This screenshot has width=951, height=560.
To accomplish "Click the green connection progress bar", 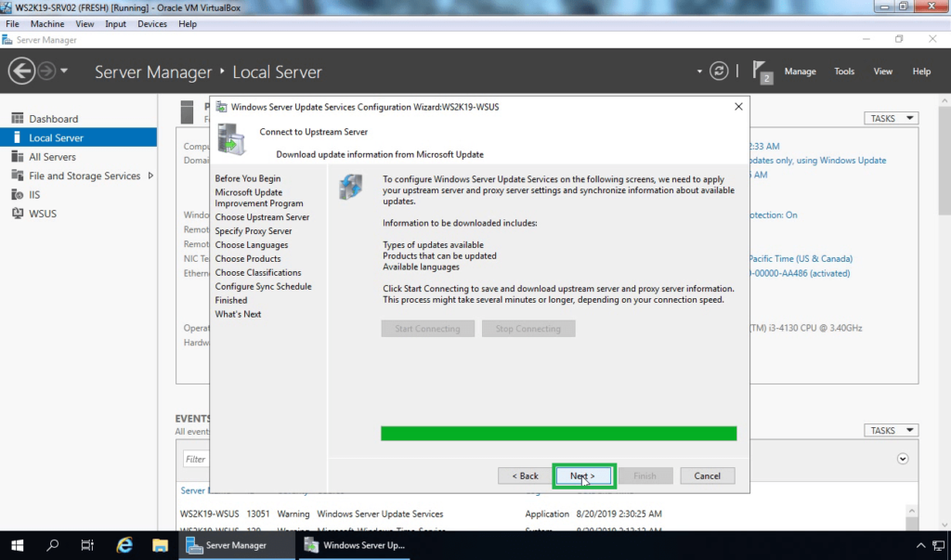I will (x=558, y=433).
